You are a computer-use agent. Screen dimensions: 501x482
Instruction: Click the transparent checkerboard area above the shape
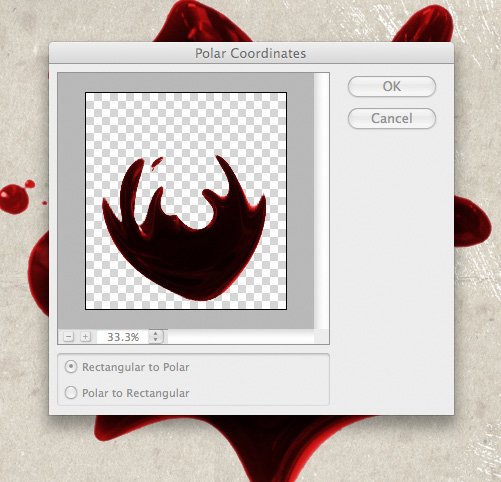tap(186, 123)
